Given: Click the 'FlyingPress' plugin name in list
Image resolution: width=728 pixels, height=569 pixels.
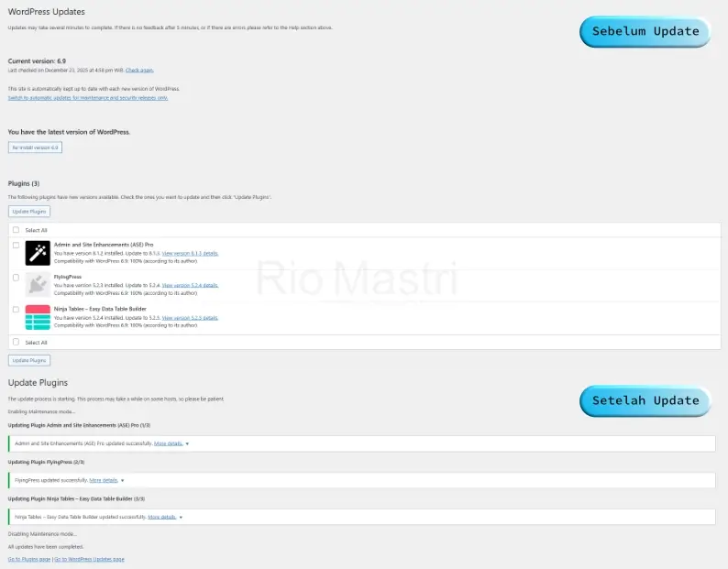Looking at the screenshot, I should click(x=68, y=277).
